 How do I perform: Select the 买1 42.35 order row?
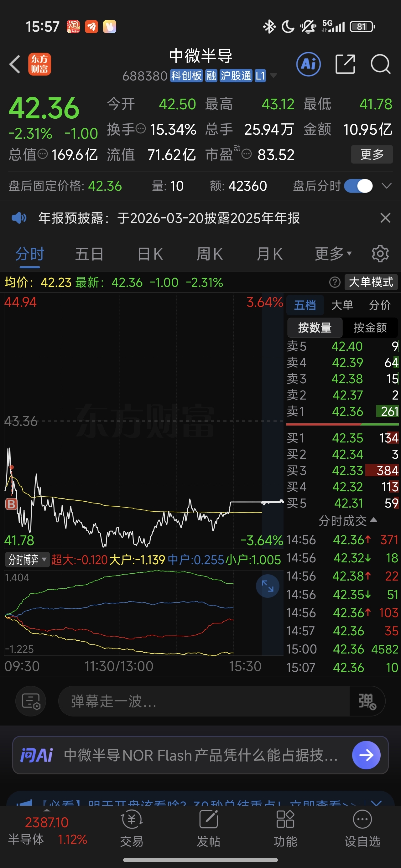342,438
